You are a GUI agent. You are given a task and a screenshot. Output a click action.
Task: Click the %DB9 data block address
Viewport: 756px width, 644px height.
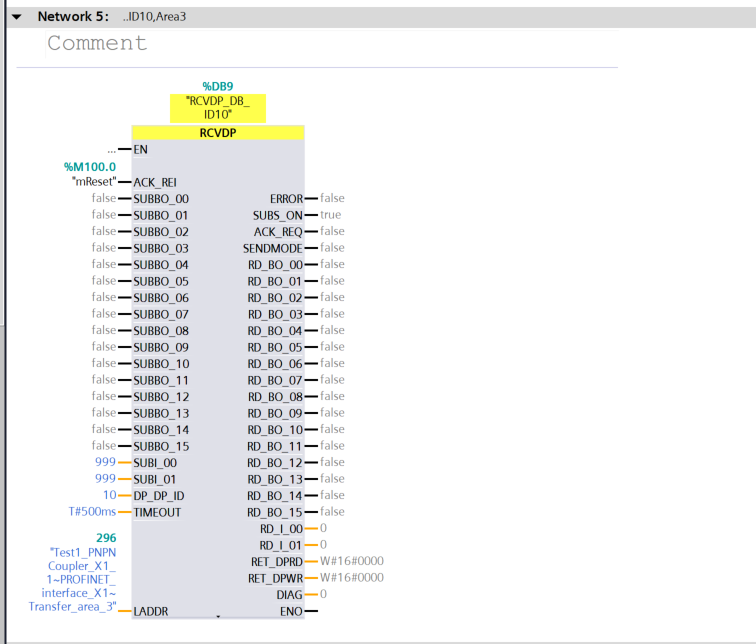[218, 86]
